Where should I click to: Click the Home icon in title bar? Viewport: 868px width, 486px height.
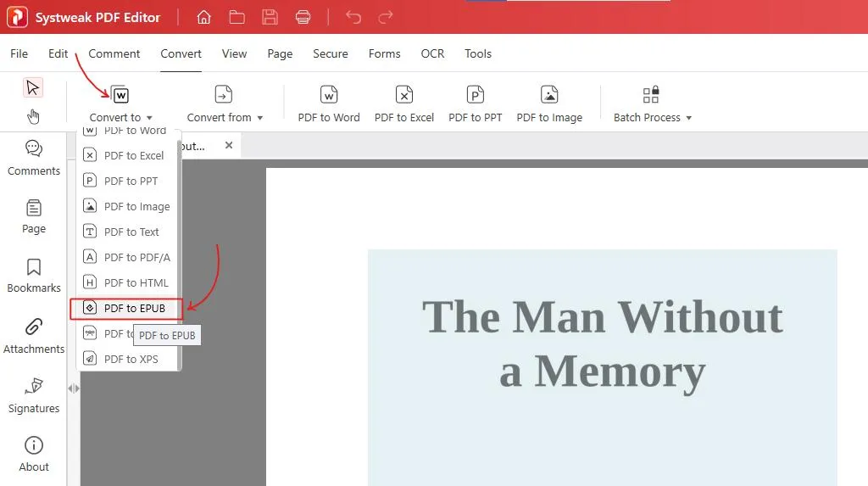pos(203,17)
